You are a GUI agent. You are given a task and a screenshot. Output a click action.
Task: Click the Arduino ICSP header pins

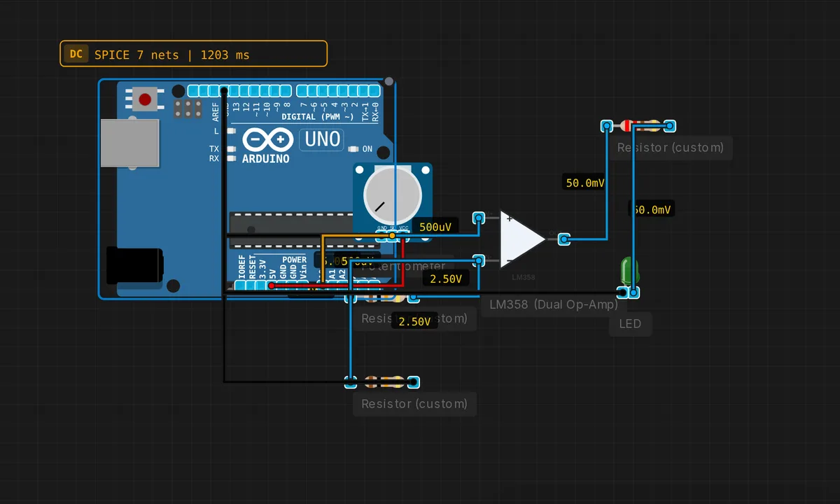(188, 108)
